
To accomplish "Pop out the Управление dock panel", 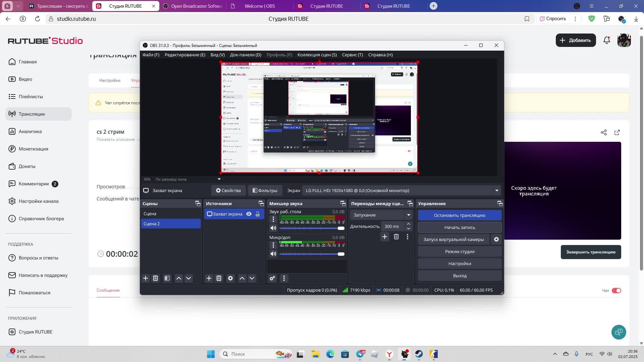I will pyautogui.click(x=500, y=203).
